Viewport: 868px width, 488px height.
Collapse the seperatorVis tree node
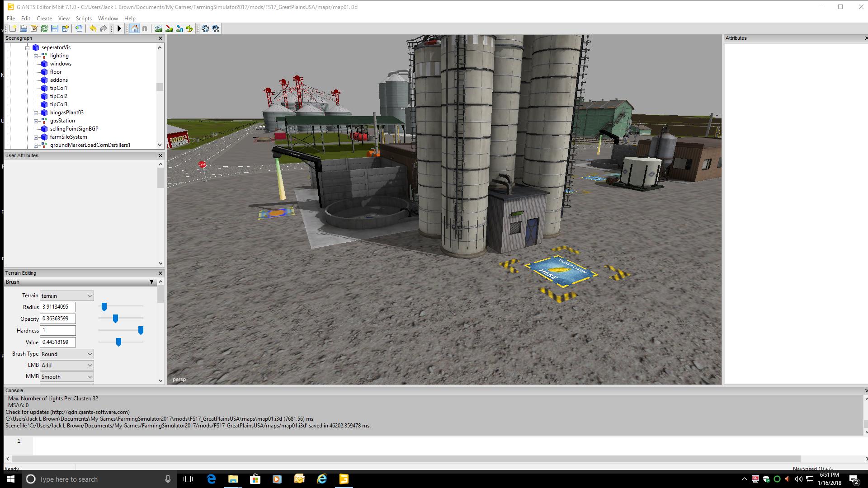[28, 47]
